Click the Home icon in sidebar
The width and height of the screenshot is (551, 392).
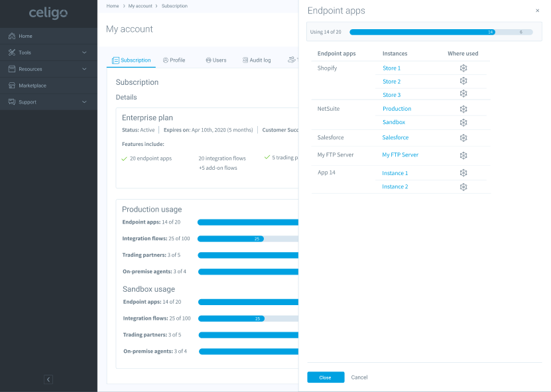coord(12,36)
